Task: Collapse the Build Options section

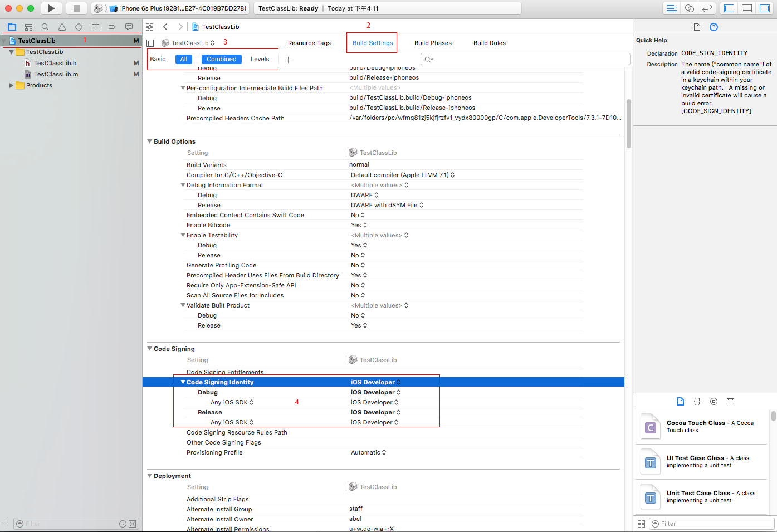Action: tap(149, 141)
